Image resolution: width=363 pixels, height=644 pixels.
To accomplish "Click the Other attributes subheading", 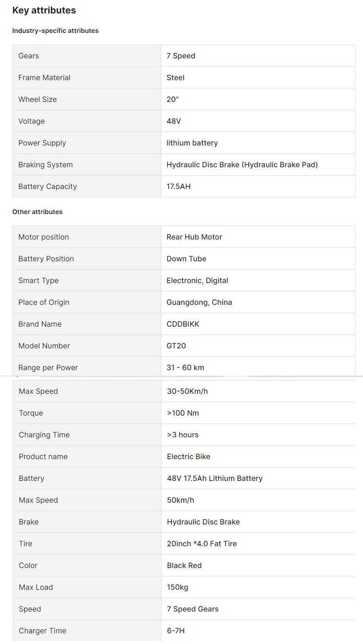I will pos(37,212).
